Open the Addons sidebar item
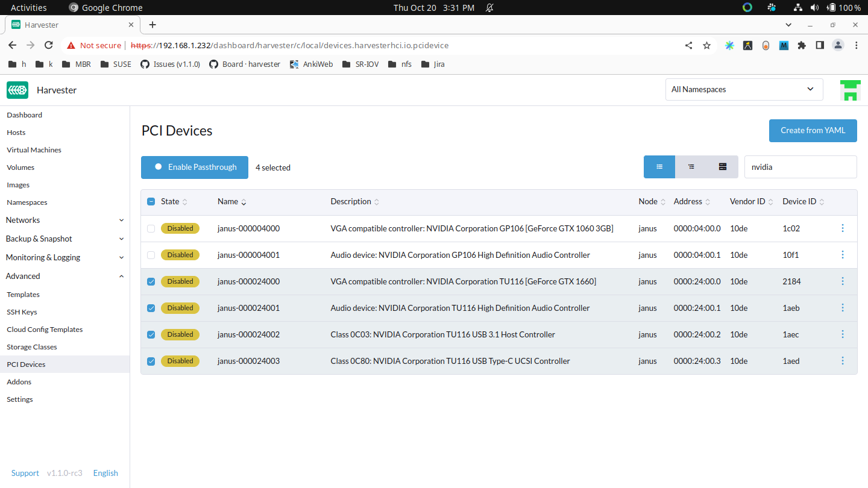 point(19,382)
